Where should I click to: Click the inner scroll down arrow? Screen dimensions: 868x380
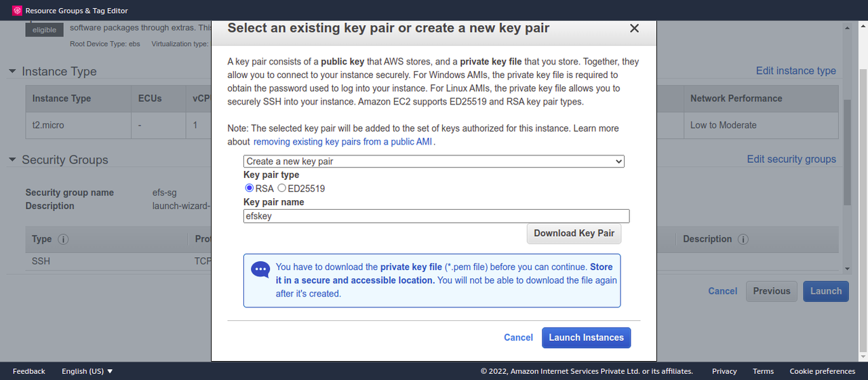[847, 269]
